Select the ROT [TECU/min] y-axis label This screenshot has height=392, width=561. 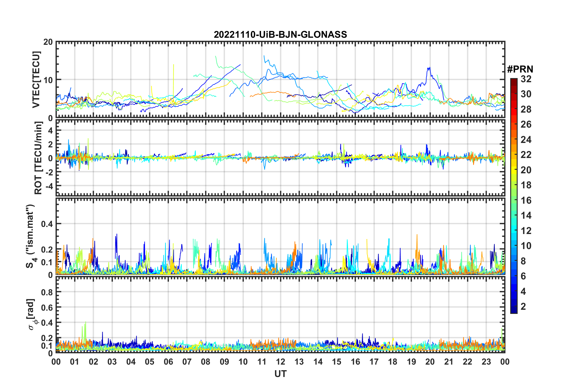(x=38, y=158)
